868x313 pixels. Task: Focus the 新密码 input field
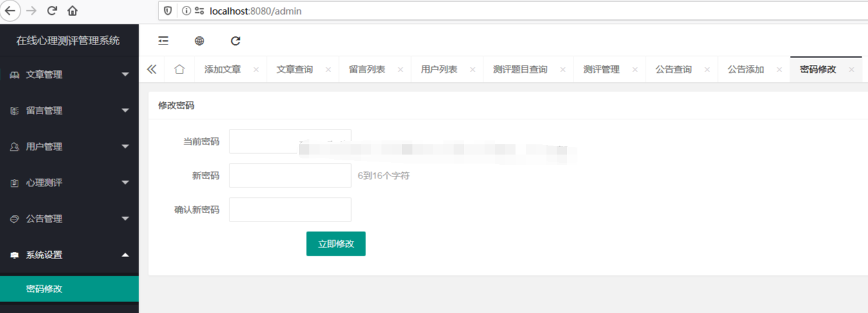290,175
